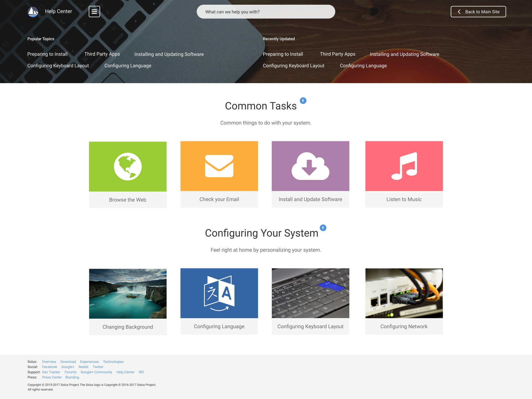This screenshot has height=399, width=532.
Task: Click the purple cloud download icon
Action: (310, 166)
